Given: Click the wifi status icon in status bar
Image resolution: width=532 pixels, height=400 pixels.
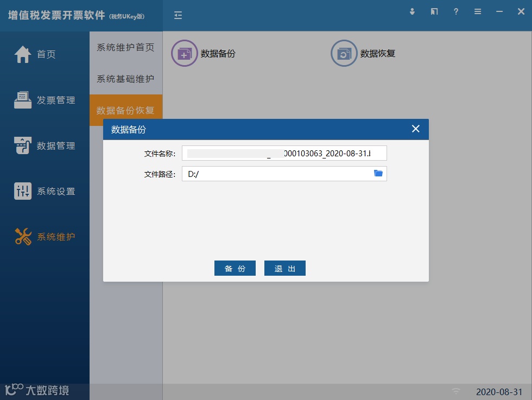Looking at the screenshot, I should [456, 391].
